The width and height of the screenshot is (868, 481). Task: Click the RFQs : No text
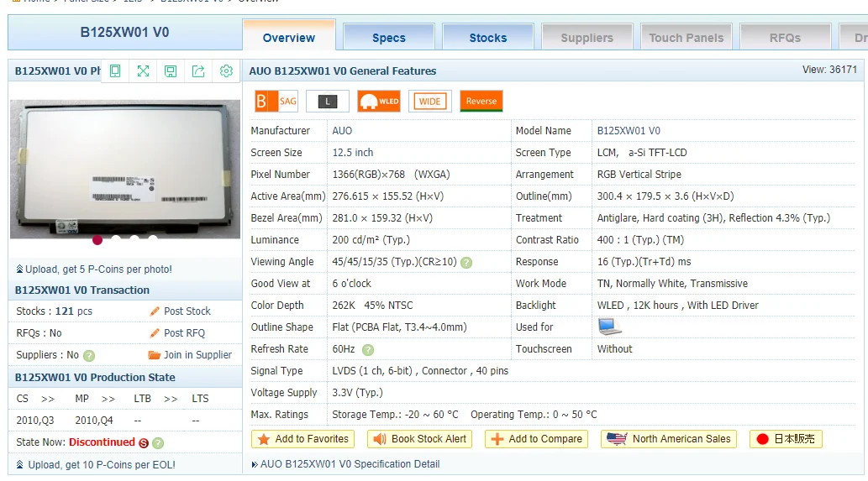(39, 333)
